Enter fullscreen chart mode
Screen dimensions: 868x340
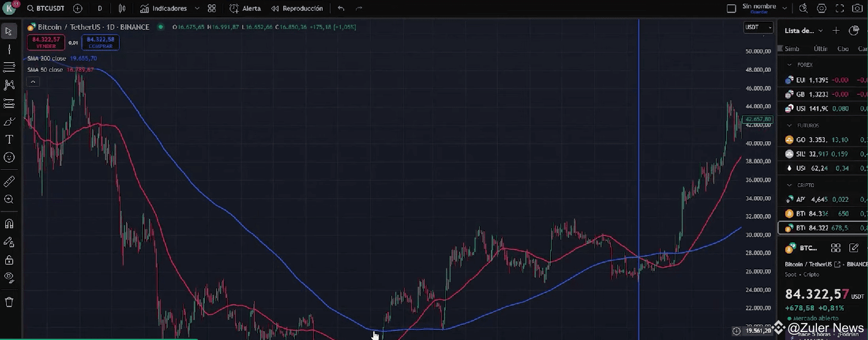pos(840,8)
